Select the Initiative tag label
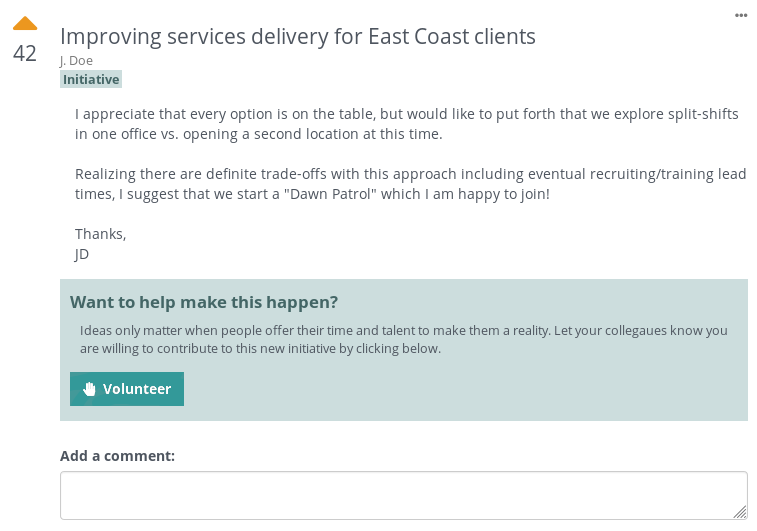757x531 pixels. tap(91, 79)
